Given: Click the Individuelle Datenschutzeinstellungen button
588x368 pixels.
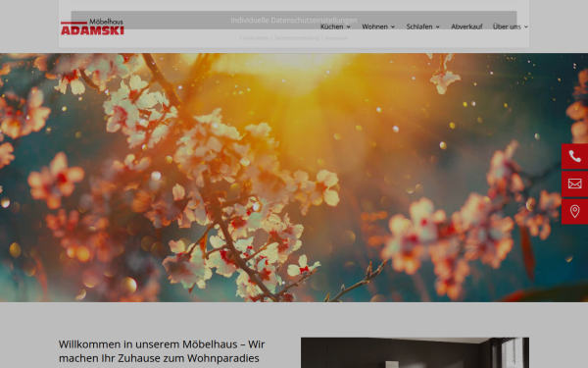Looking at the screenshot, I should tap(294, 20).
